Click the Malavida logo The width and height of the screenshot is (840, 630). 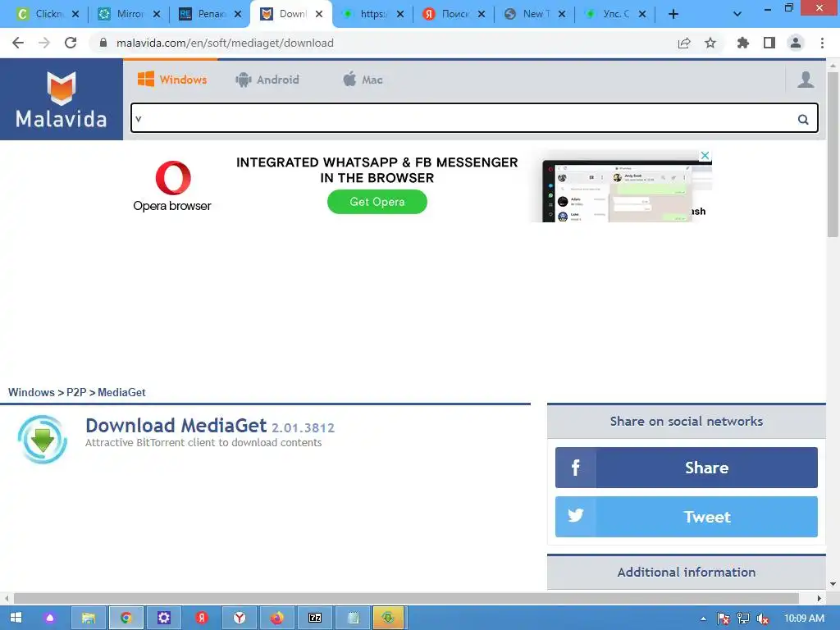click(61, 99)
